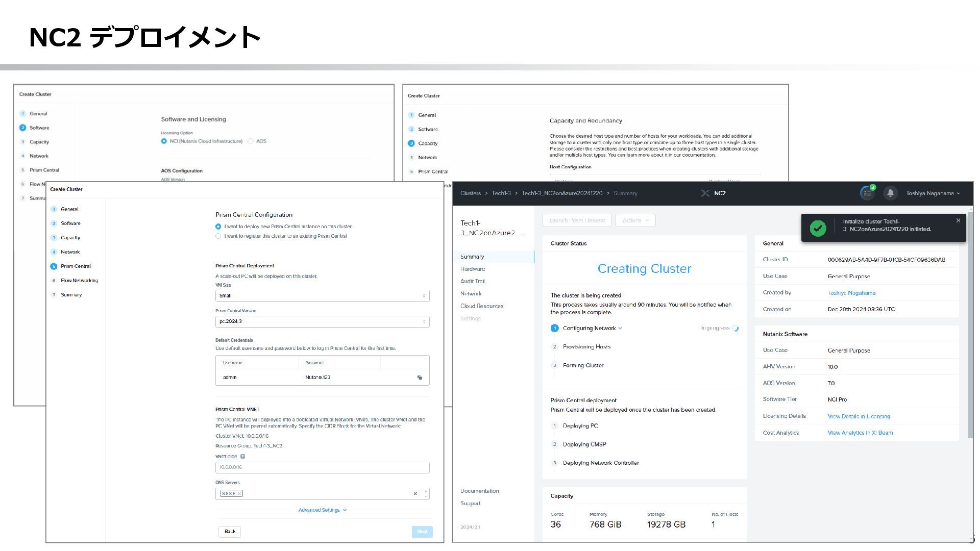The height and width of the screenshot is (551, 980).
Task: Go to Prism Central step in Software window
Action: 39,170
